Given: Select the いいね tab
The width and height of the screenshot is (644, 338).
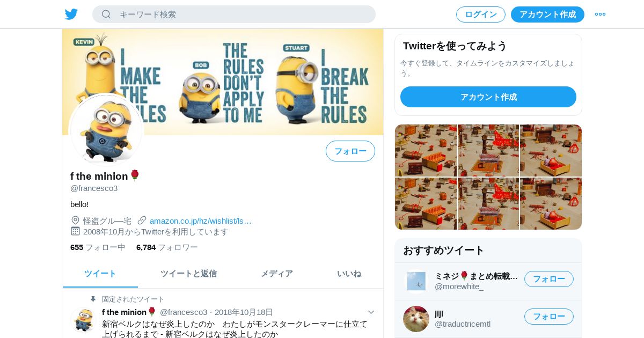Looking at the screenshot, I should tap(349, 274).
